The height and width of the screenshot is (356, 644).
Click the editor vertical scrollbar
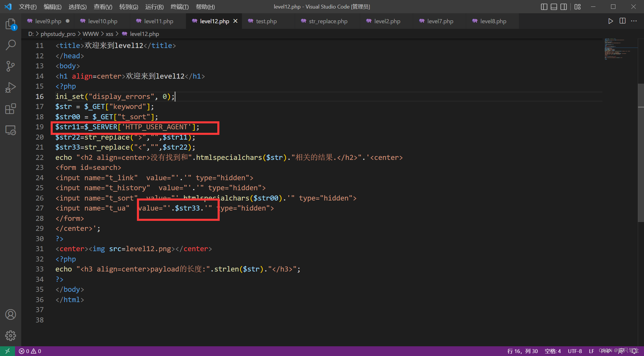point(641,153)
